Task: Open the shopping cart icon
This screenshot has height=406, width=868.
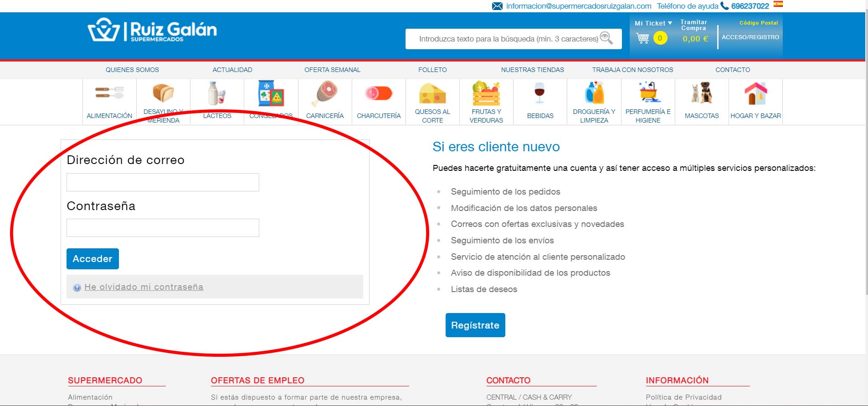Action: 642,38
